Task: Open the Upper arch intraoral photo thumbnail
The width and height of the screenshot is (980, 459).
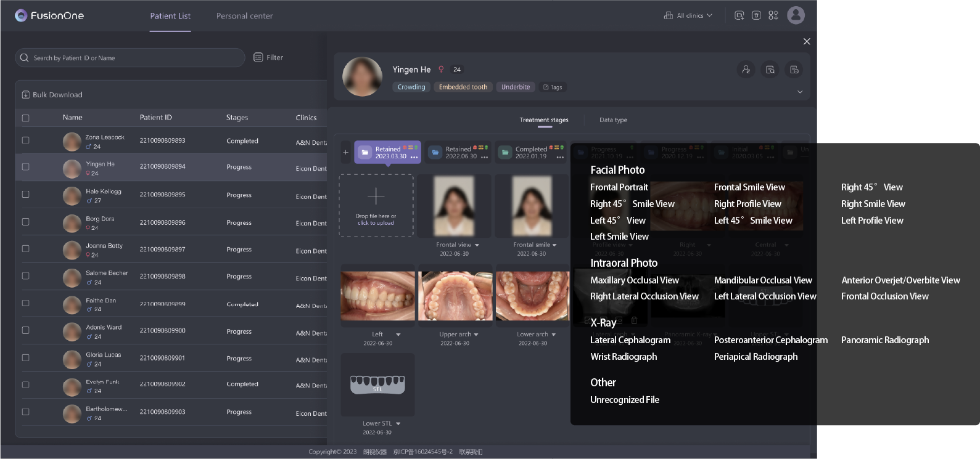Action: click(455, 296)
